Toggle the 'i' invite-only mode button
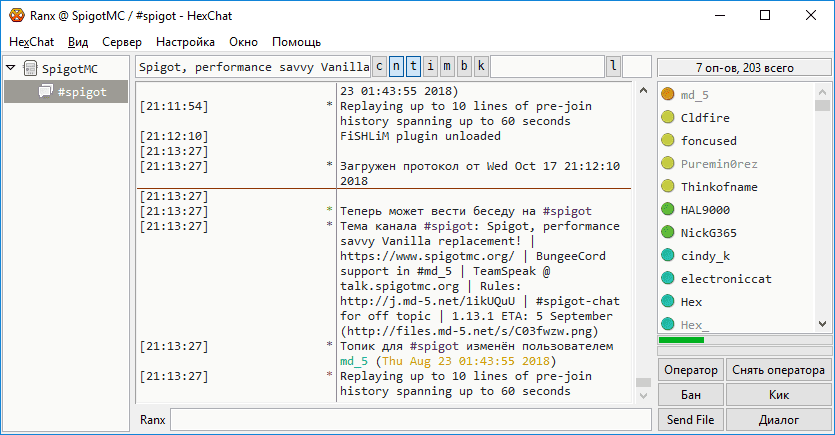835x435 pixels. 430,67
